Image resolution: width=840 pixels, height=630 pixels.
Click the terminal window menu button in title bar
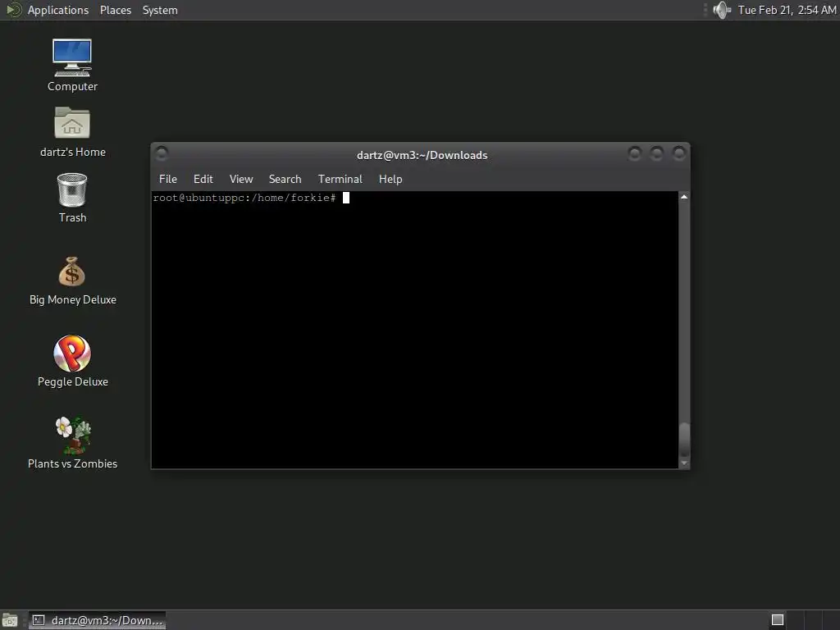(x=162, y=153)
